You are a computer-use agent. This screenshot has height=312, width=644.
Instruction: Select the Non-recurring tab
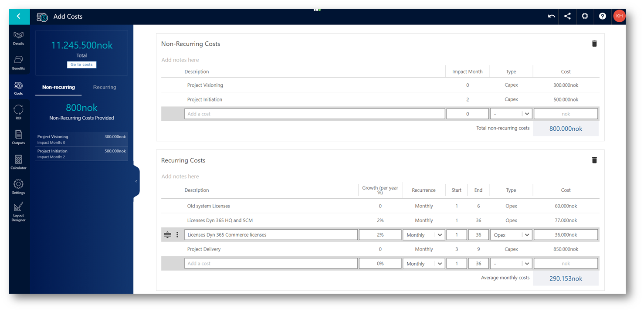(58, 87)
